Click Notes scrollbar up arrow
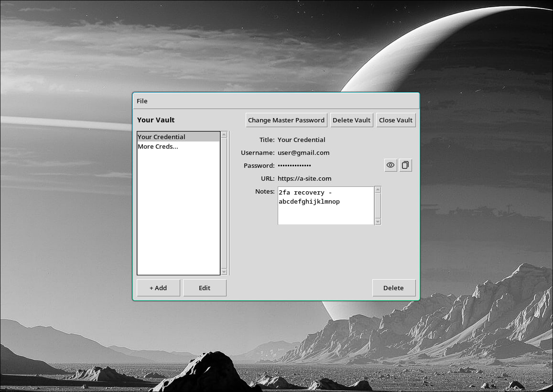This screenshot has height=392, width=553. [378, 190]
